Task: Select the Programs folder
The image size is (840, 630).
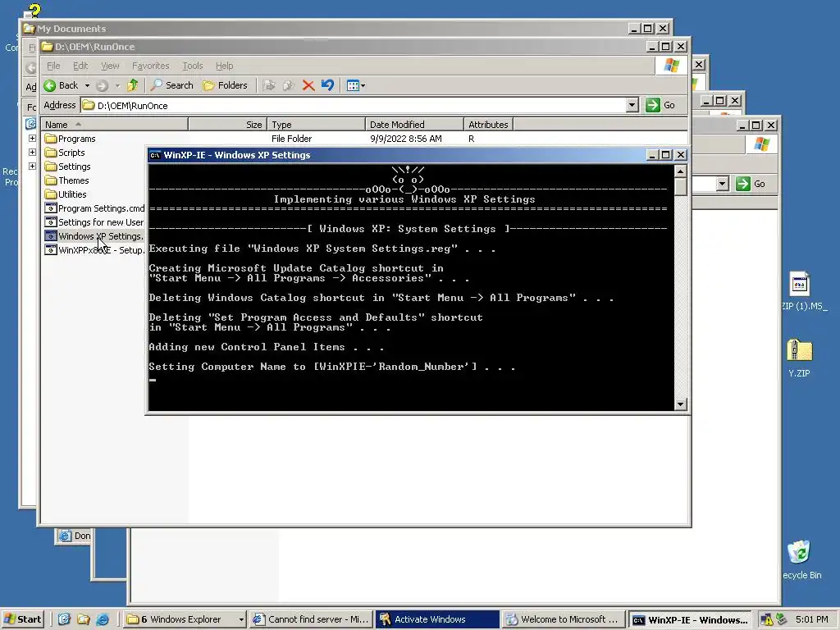Action: [71, 139]
